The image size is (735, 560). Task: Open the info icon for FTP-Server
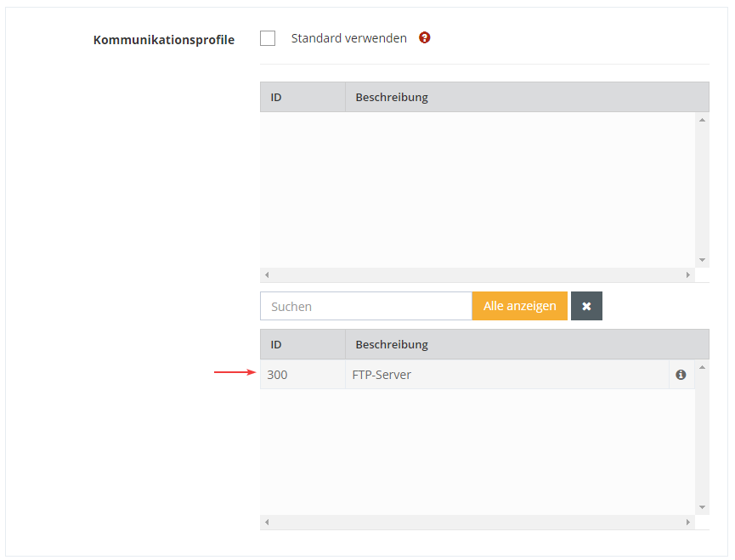(681, 375)
